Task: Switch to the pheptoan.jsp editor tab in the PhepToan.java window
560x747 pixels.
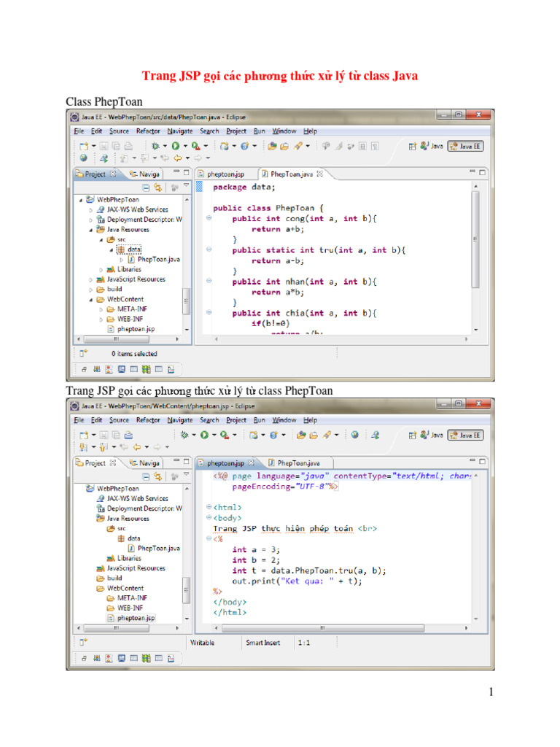Action: click(x=226, y=174)
